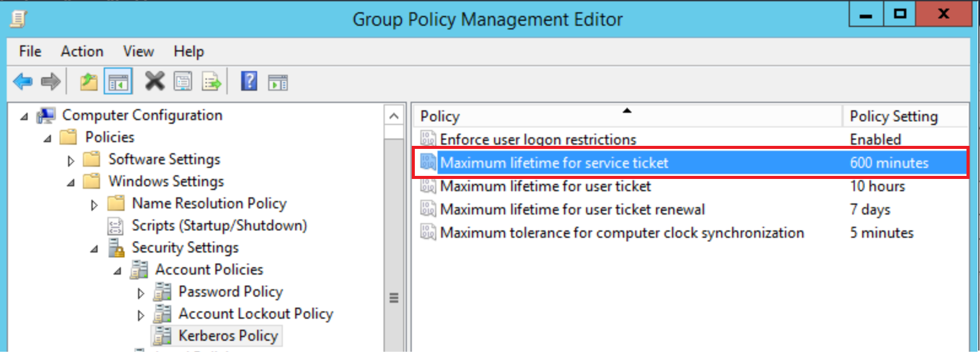This screenshot has height=353, width=980.
Task: Open Properties from the toolbar icon
Action: coord(183,82)
